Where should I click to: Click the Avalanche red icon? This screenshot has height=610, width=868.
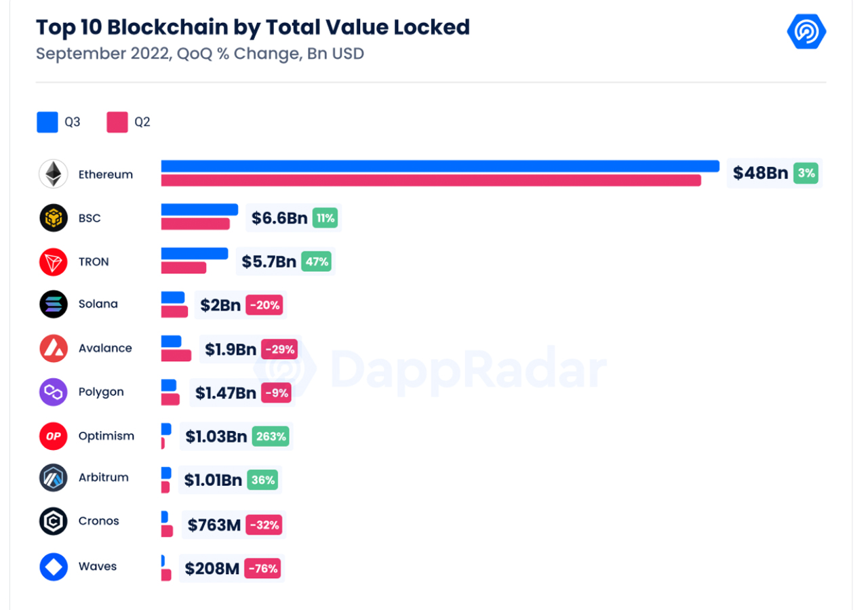pos(53,348)
